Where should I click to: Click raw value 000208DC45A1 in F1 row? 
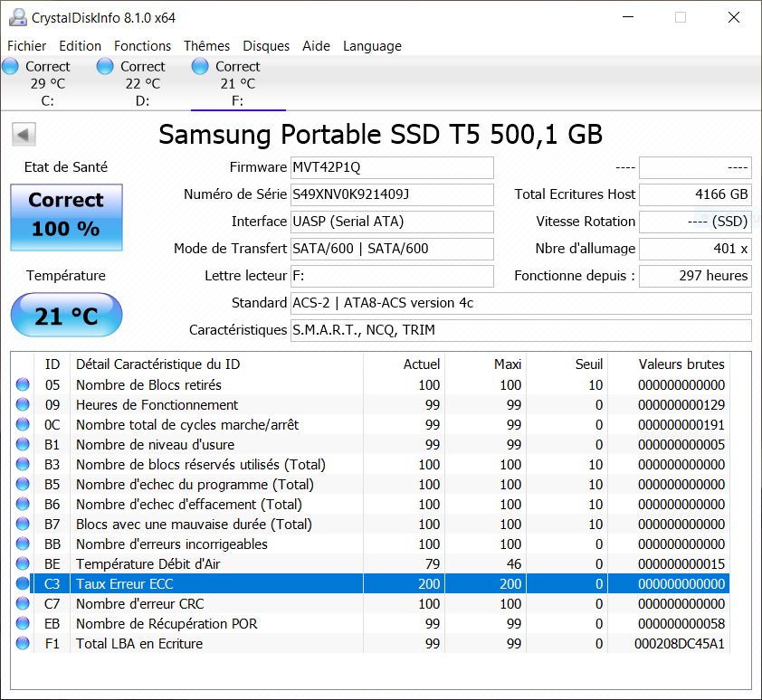click(x=680, y=644)
